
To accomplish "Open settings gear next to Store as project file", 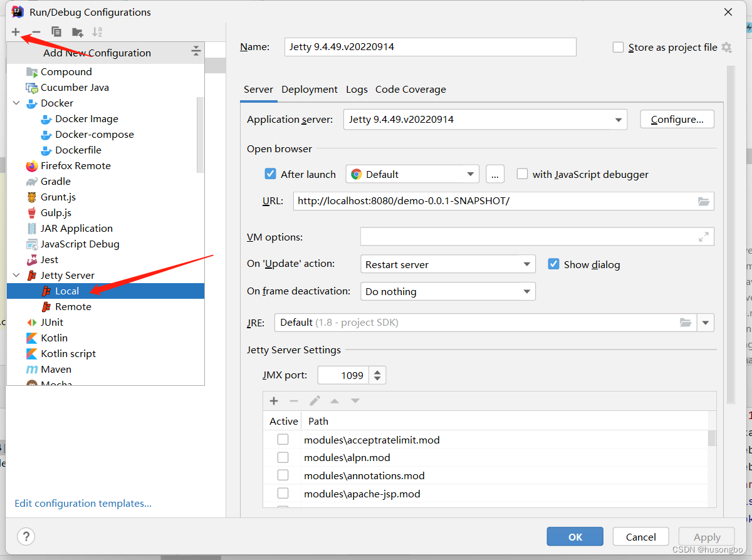I will pos(726,47).
